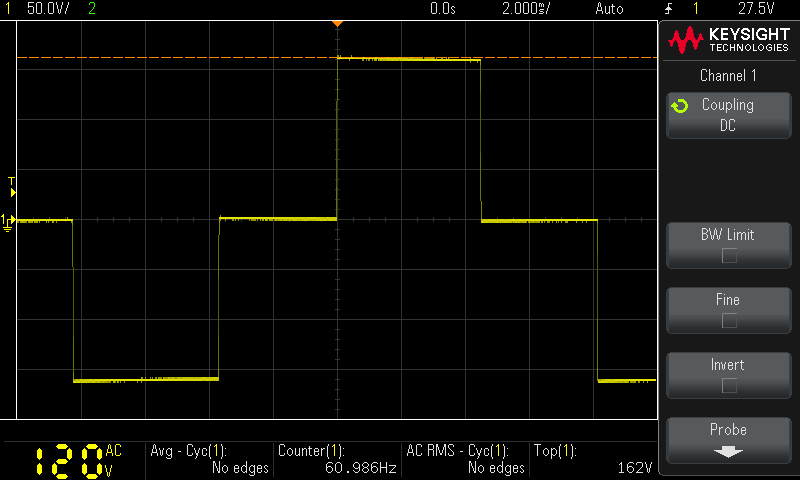Click the yellow T trigger level marker
This screenshot has height=480, width=800.
click(12, 185)
